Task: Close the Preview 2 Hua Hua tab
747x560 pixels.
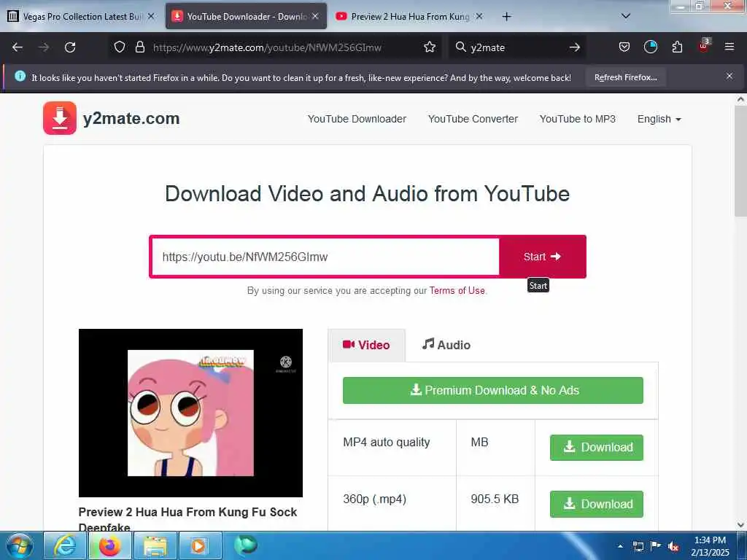Action: 479,16
